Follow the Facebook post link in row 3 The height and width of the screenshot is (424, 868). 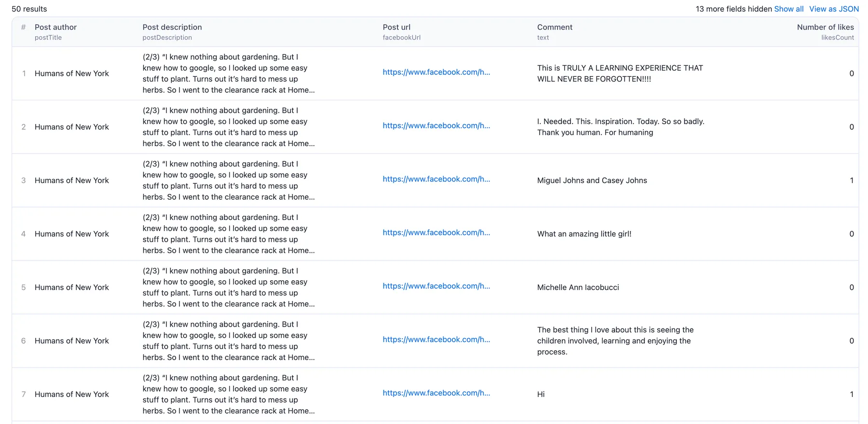436,179
